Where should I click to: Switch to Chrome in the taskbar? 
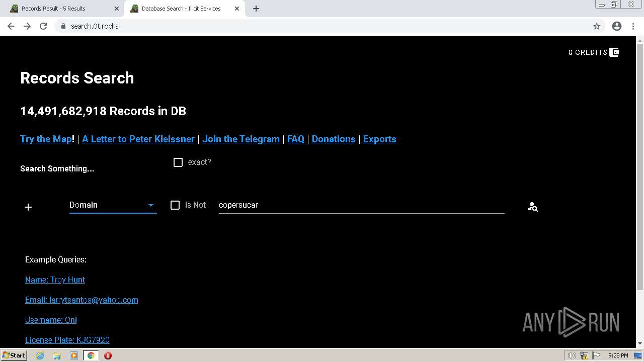(x=91, y=355)
